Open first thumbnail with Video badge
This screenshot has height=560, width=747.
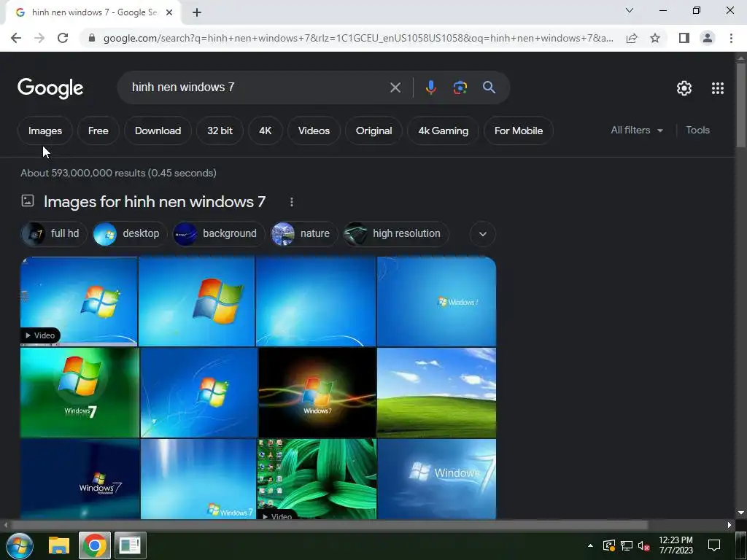tap(79, 301)
